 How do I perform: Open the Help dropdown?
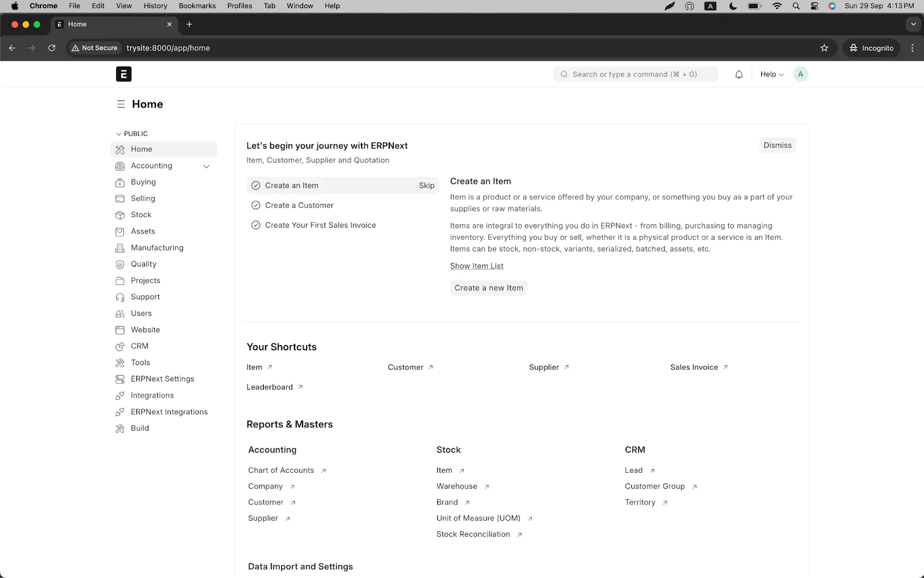tap(772, 74)
